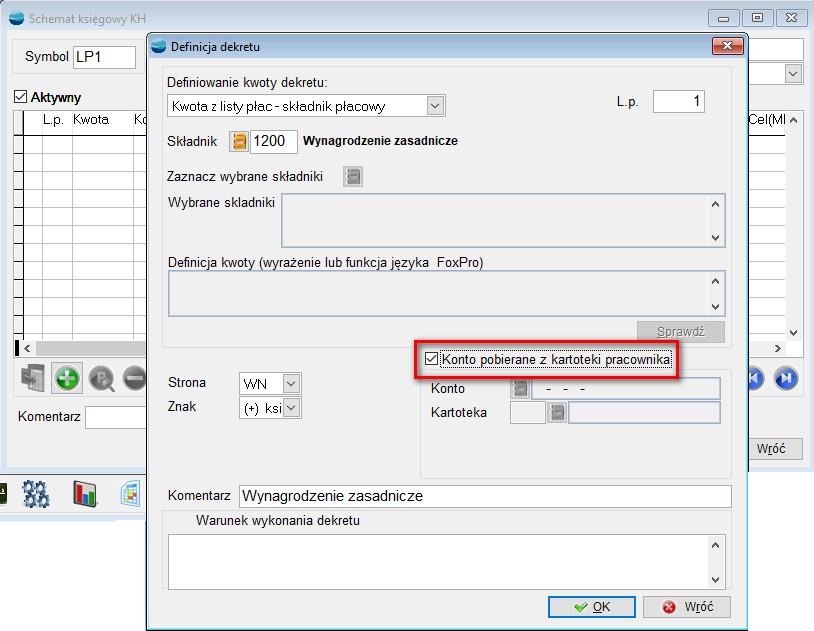814x631 pixels.
Task: Click the Schemat księgowy KH window icon
Action: 17,18
